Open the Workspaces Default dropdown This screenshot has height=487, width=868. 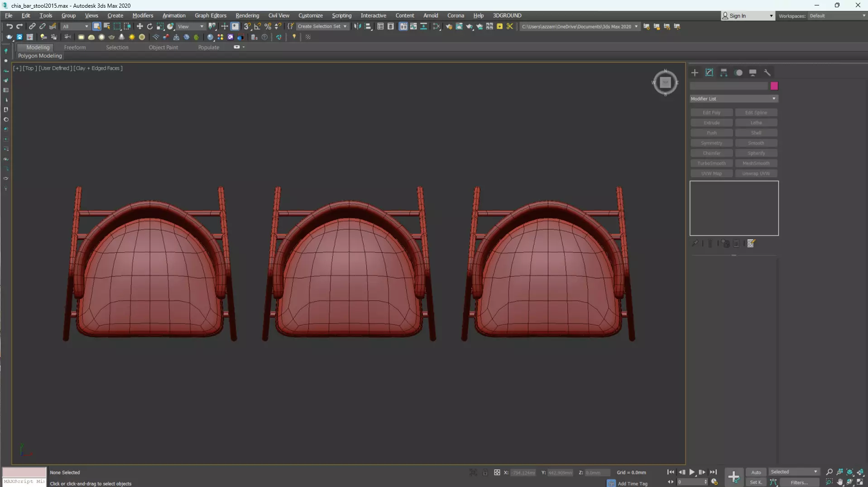[837, 16]
